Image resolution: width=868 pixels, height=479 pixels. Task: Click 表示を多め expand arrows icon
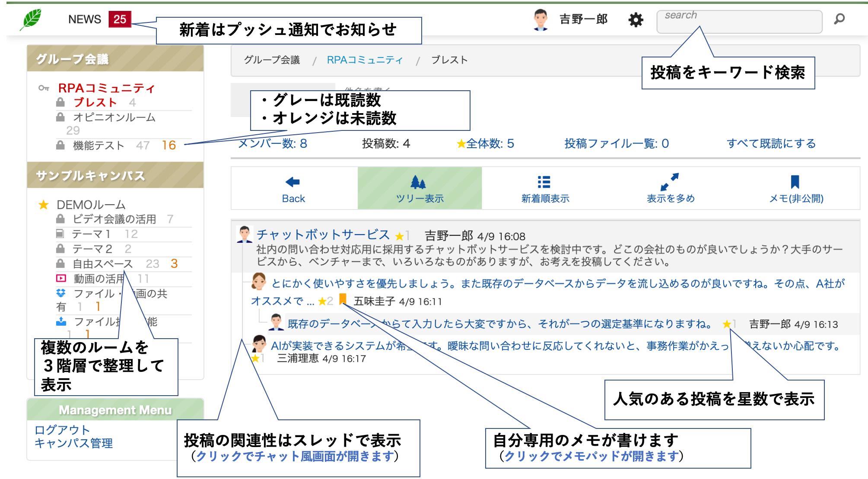(x=670, y=188)
